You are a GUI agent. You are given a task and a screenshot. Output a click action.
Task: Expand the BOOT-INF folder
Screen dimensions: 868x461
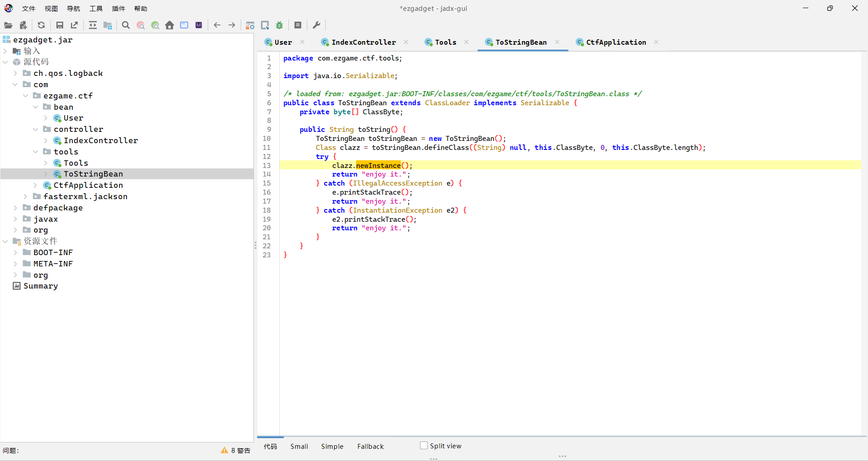[15, 252]
